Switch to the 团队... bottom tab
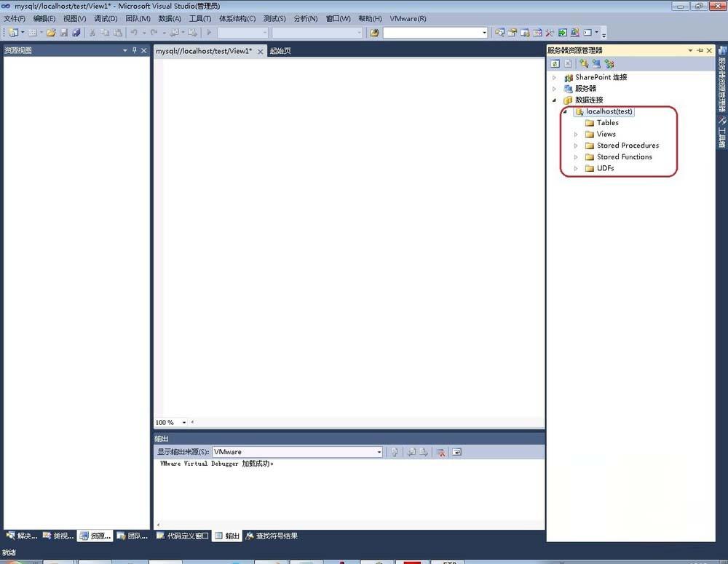This screenshot has width=728, height=564. click(132, 536)
